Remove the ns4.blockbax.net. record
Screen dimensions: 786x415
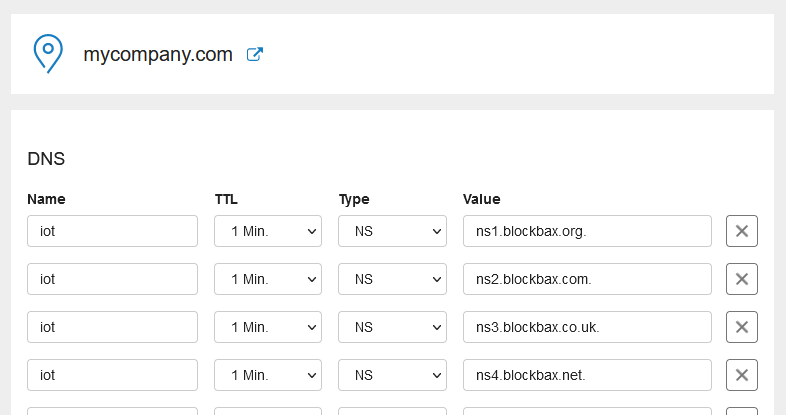741,375
